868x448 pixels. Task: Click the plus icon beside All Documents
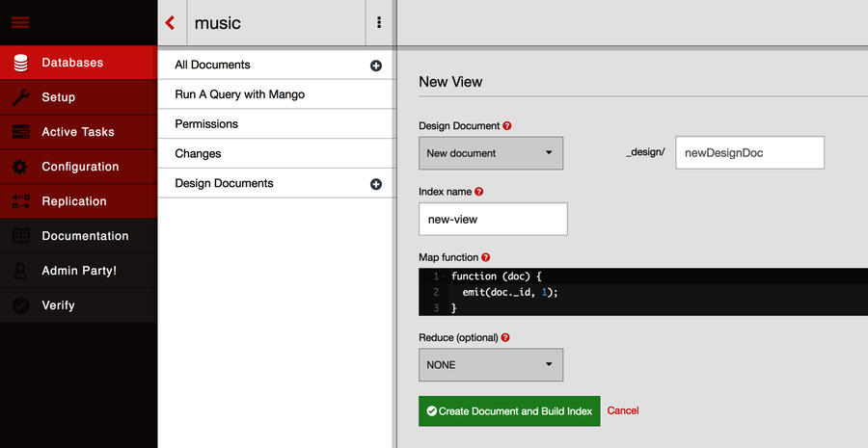coord(376,66)
